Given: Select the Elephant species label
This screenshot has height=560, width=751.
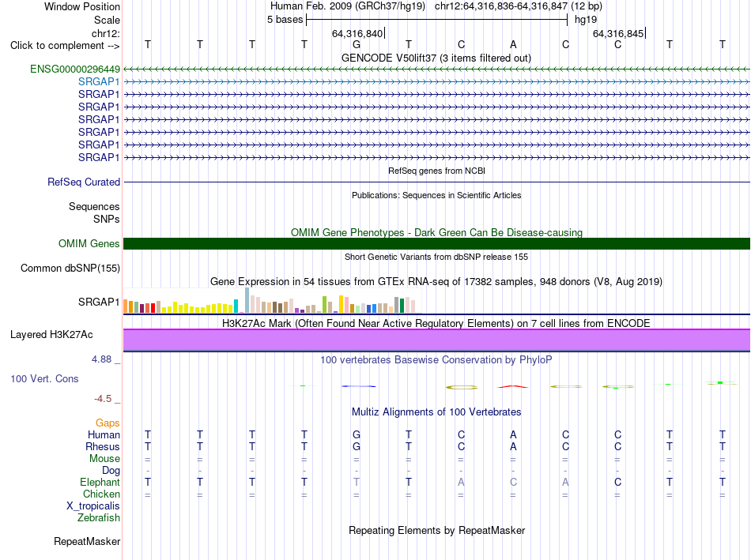Looking at the screenshot, I should [x=100, y=482].
